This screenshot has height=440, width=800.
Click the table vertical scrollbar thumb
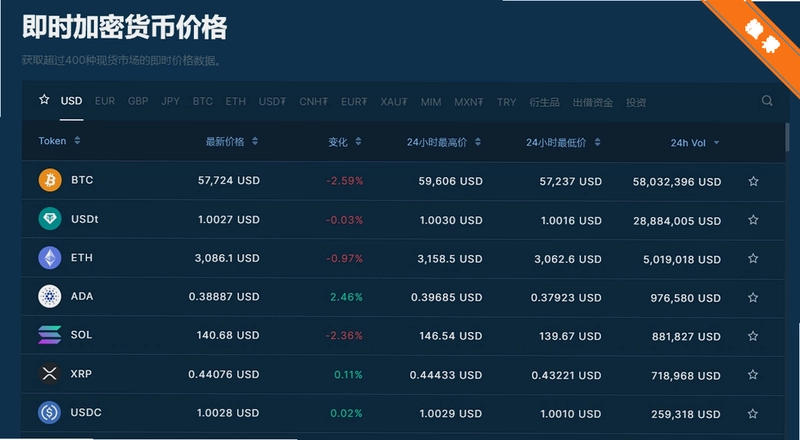pyautogui.click(x=787, y=137)
